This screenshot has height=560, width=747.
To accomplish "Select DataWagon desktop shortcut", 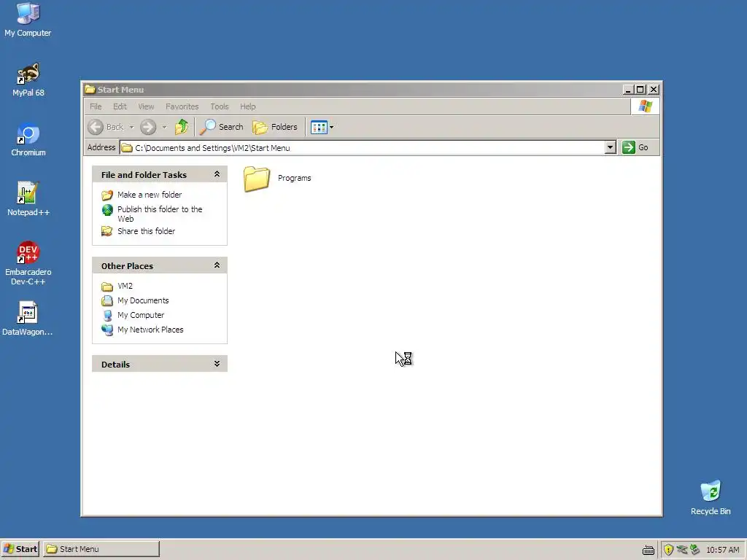I will coord(28,319).
